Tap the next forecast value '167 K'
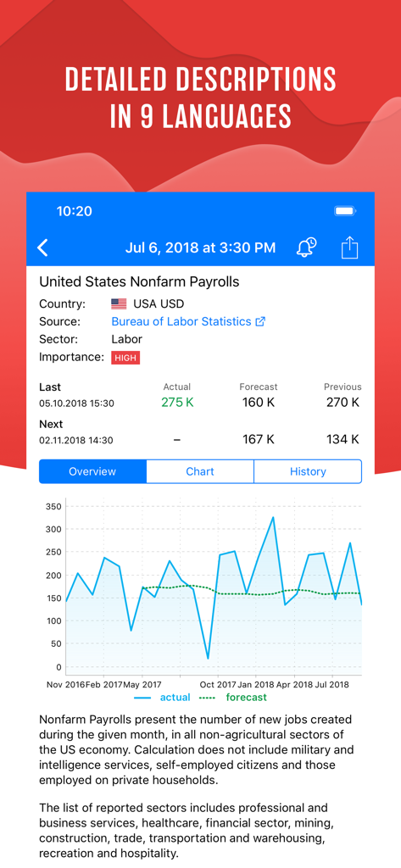This screenshot has height=868, width=401. tap(259, 440)
